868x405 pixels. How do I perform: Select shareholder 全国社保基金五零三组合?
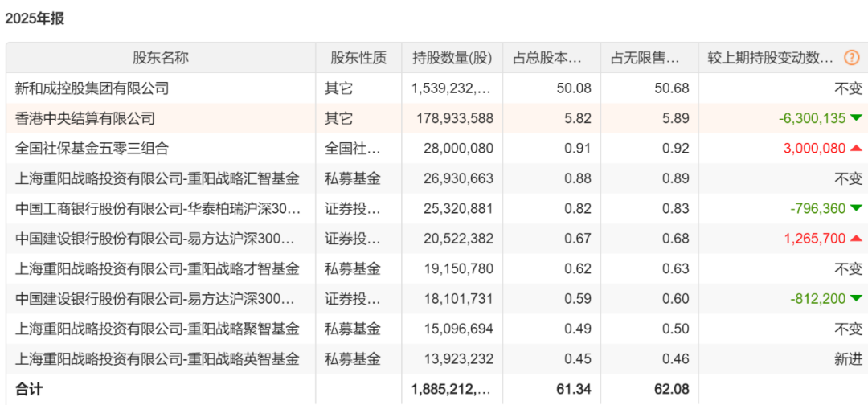click(92, 149)
